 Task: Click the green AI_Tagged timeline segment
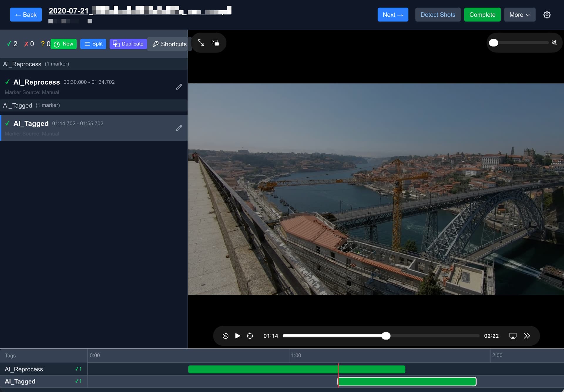[x=407, y=381]
